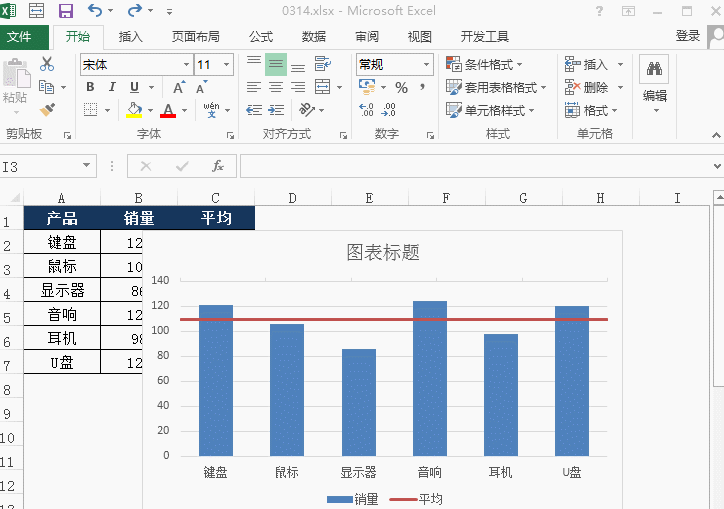The image size is (724, 509).
Task: Click the text orientation icon
Action: click(307, 110)
